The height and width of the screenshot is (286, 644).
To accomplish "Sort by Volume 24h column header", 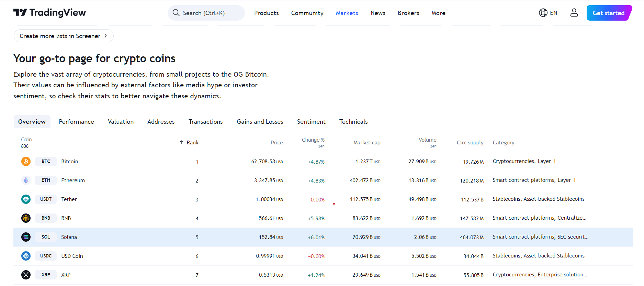I will point(428,142).
